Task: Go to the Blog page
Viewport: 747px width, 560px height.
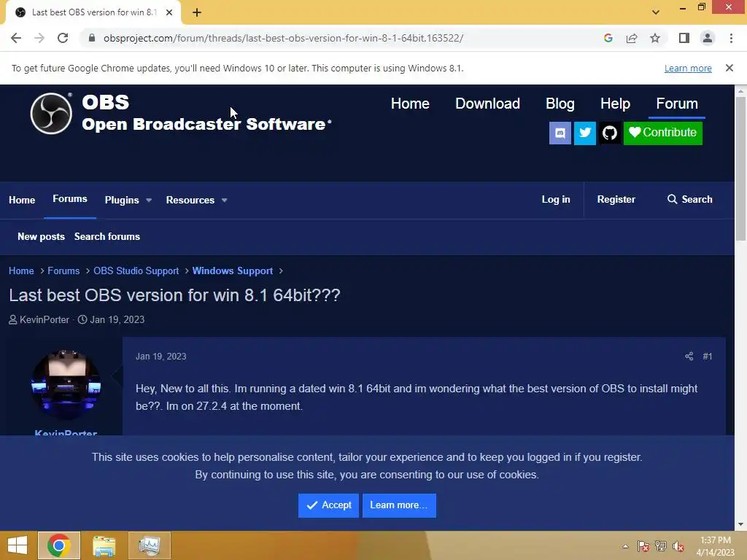Action: click(560, 104)
